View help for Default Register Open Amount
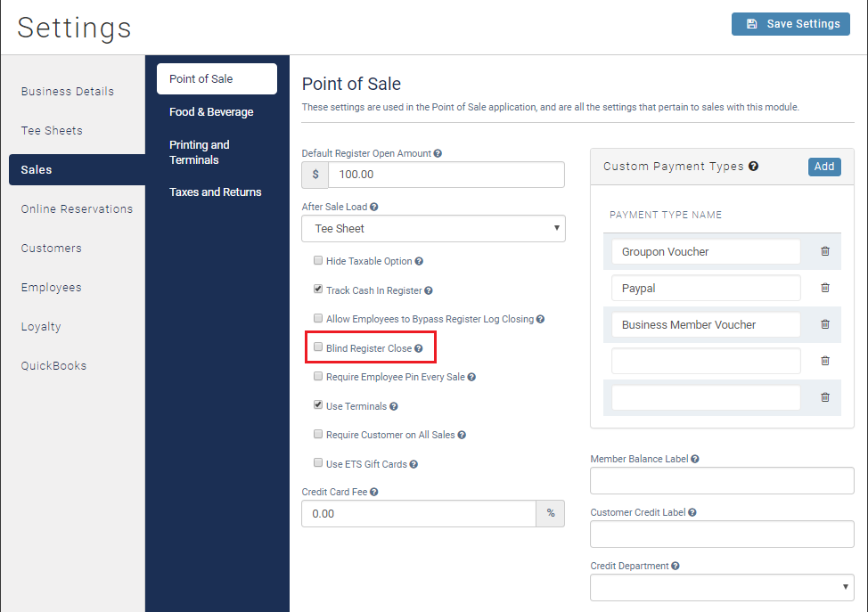This screenshot has width=868, height=612. tap(437, 152)
